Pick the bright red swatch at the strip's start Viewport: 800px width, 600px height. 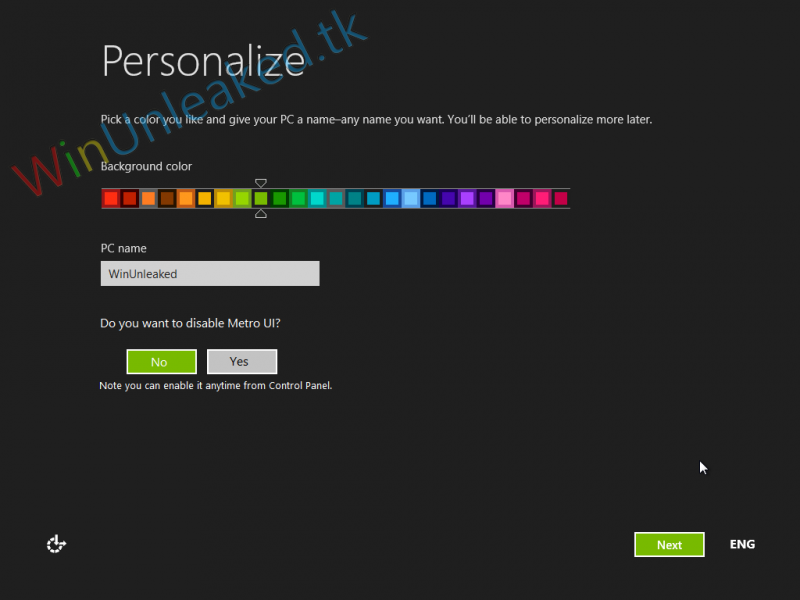(111, 198)
